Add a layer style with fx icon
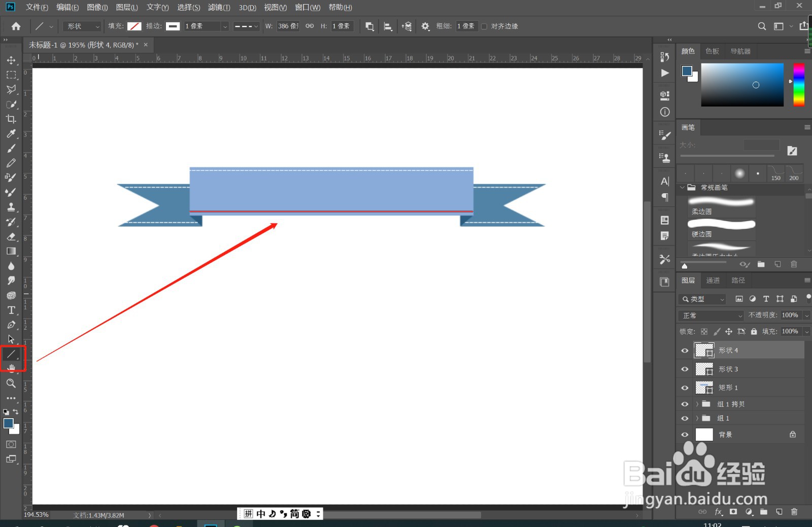812x527 pixels. coord(719,512)
